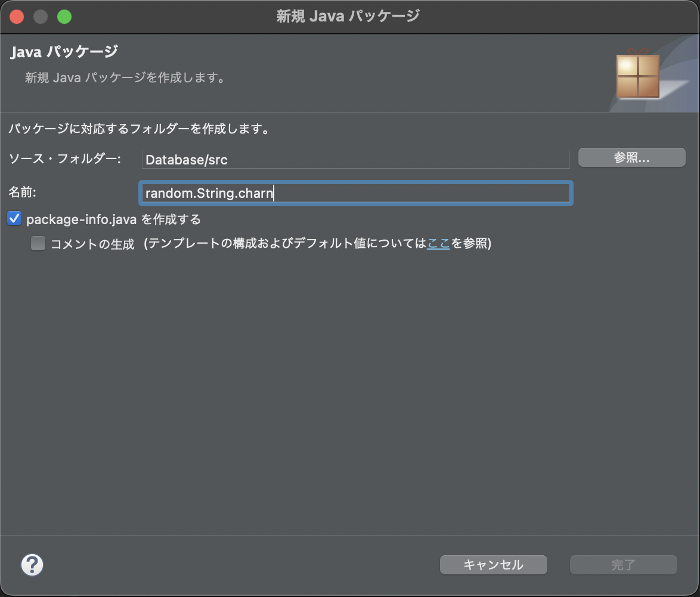
Task: Focus the 名前 package name field
Action: [358, 192]
